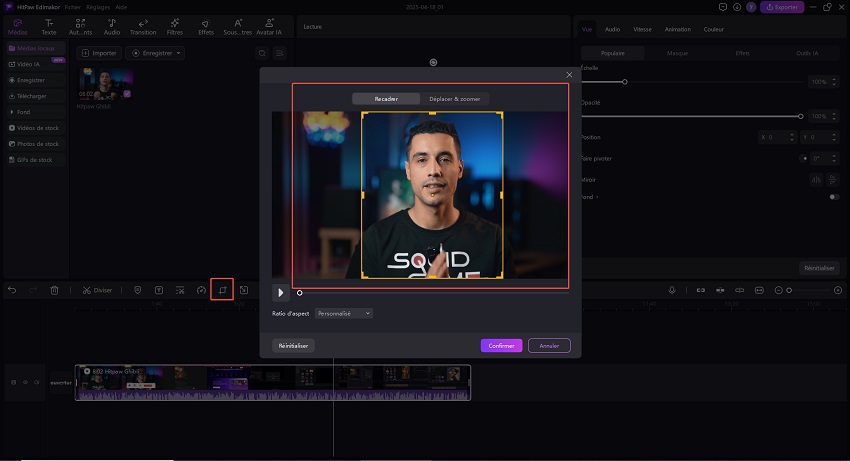Open the Ratio d'aspect dropdown
This screenshot has height=461, width=850.
[344, 313]
